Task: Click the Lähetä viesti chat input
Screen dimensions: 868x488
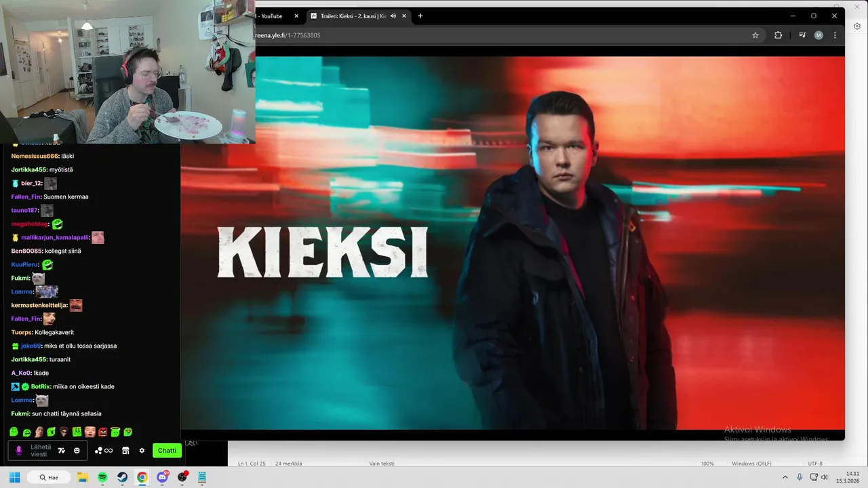Action: tap(40, 450)
